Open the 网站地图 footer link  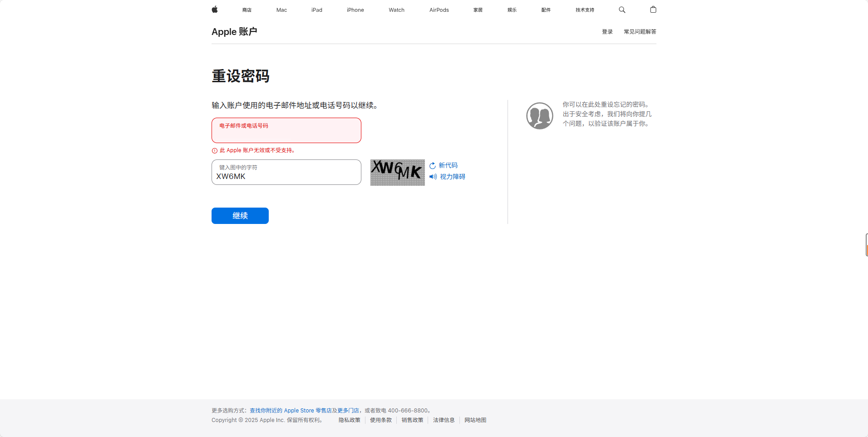[x=475, y=420]
